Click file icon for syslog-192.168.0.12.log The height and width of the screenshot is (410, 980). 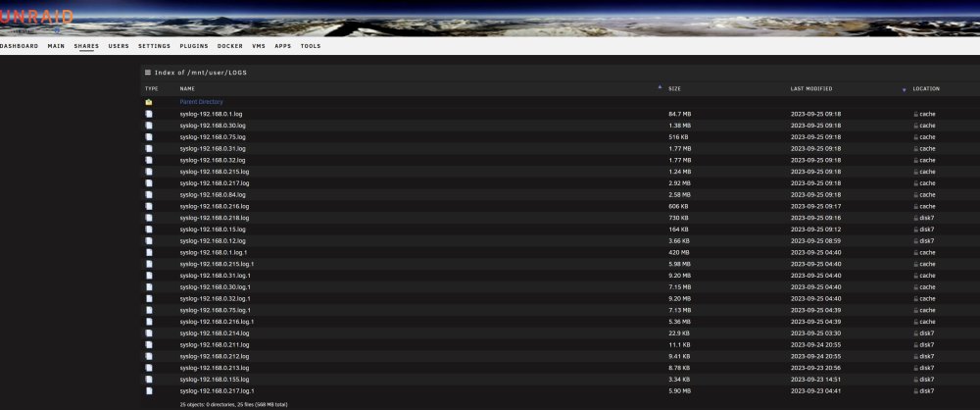tap(149, 241)
